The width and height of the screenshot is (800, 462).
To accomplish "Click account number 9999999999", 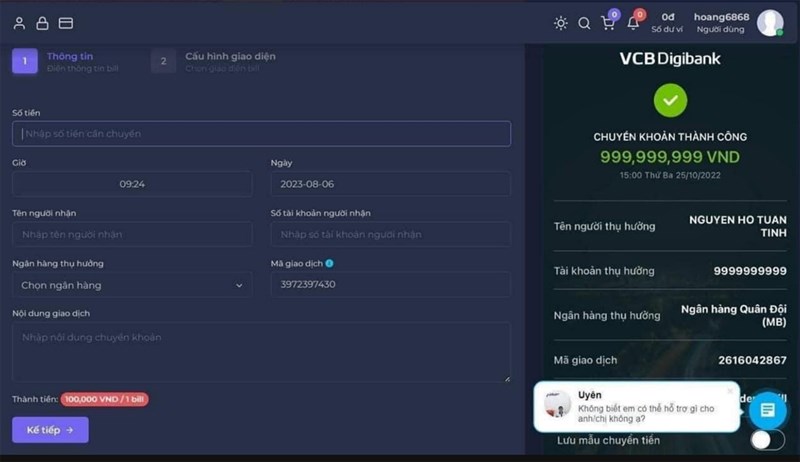I will click(750, 271).
